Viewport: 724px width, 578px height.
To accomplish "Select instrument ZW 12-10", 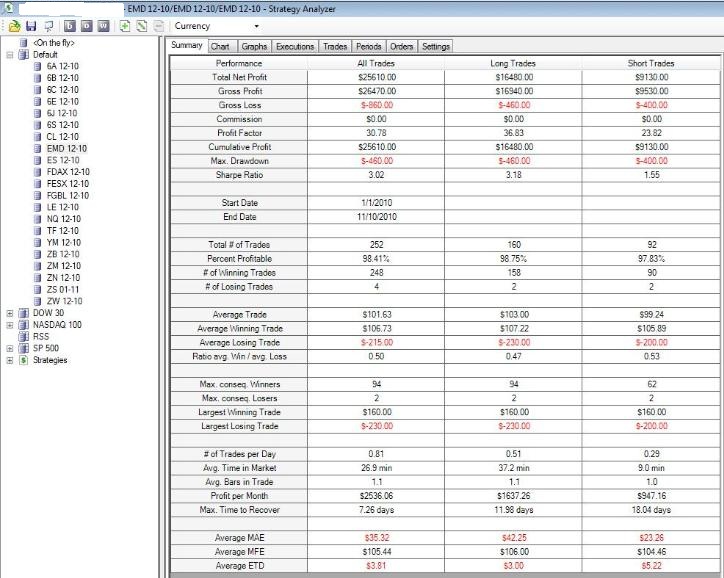I will pyautogui.click(x=64, y=301).
